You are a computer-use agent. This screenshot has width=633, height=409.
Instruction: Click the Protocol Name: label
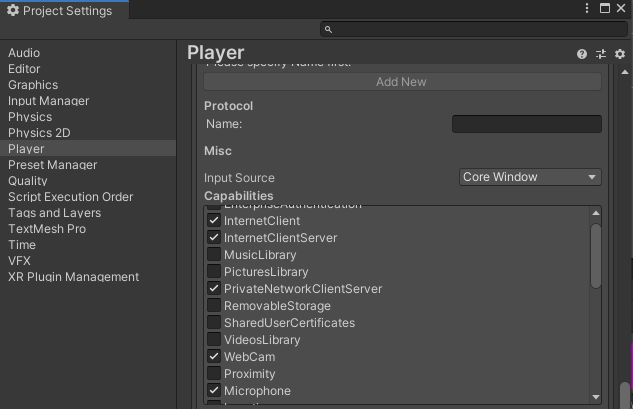(x=224, y=124)
